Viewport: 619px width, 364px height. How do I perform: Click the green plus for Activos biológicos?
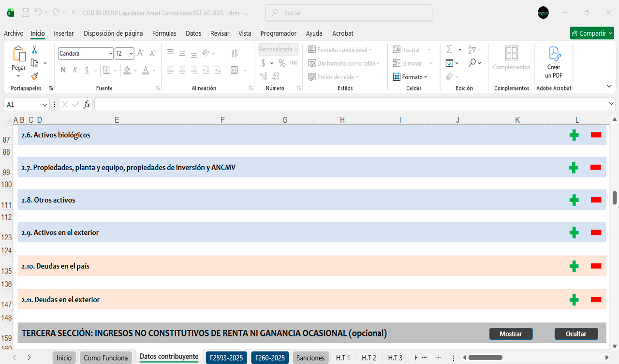coord(574,135)
